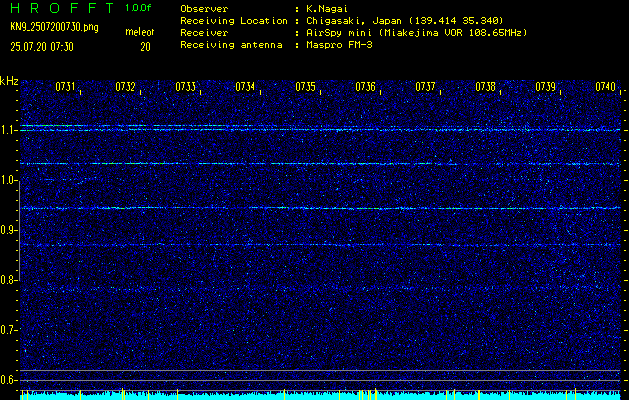Click the version label 1.00f
This screenshot has width=629, height=400.
tap(138, 8)
